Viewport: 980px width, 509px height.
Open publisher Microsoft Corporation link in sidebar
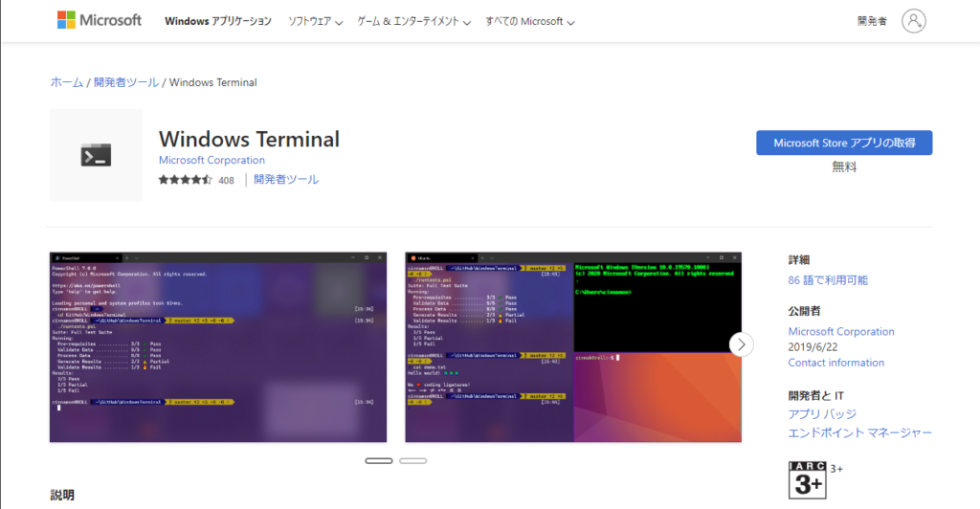coord(841,332)
